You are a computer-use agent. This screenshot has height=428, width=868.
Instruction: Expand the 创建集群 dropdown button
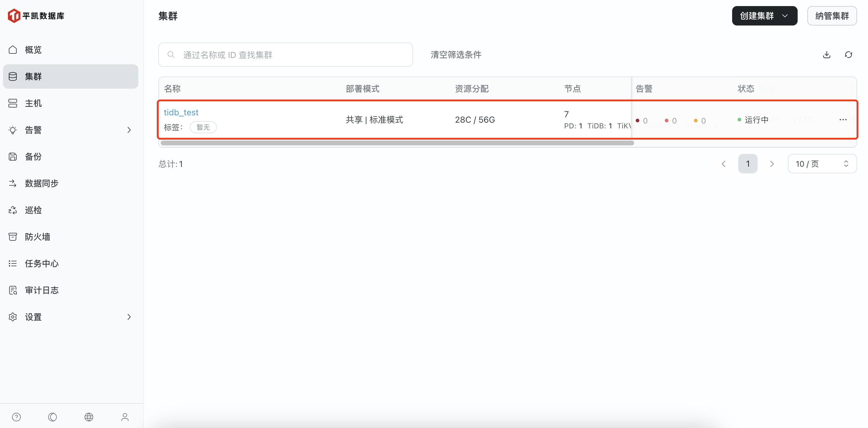click(764, 16)
